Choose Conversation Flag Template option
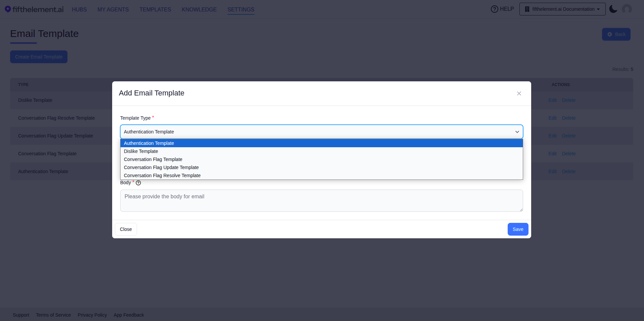The width and height of the screenshot is (644, 321). (x=322, y=159)
